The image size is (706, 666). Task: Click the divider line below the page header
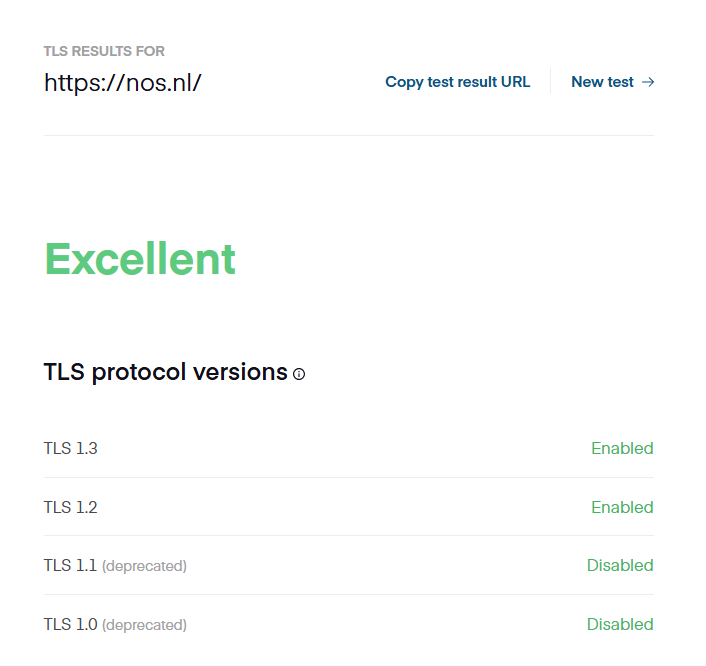coord(349,135)
